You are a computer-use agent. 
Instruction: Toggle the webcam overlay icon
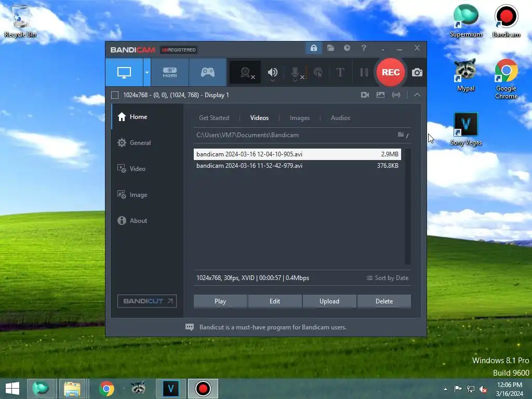point(245,72)
